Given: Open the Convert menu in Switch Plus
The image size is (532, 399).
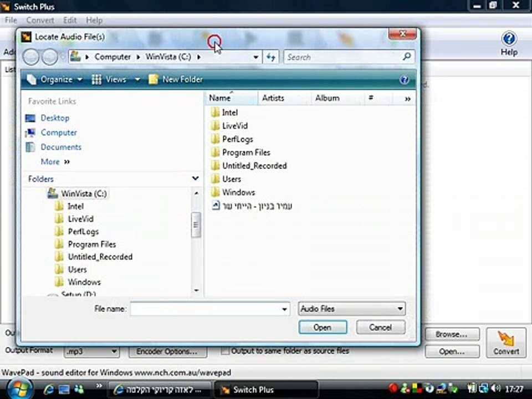Looking at the screenshot, I should pyautogui.click(x=40, y=21).
